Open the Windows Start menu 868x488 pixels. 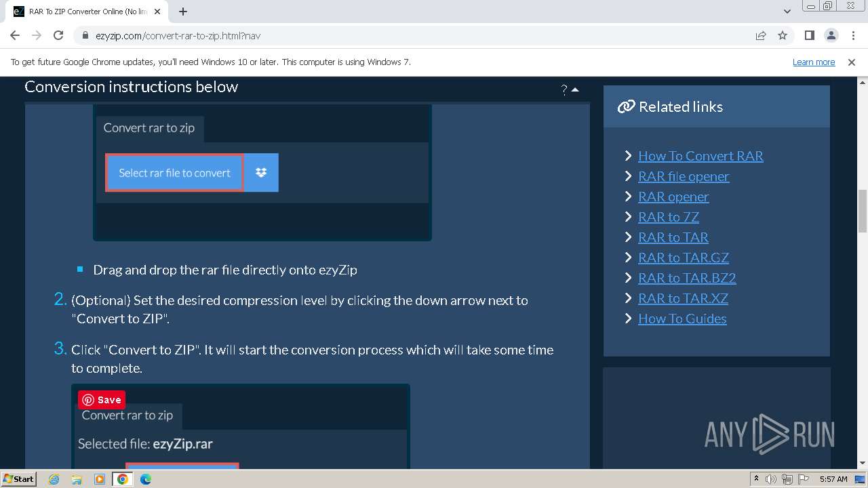[19, 479]
